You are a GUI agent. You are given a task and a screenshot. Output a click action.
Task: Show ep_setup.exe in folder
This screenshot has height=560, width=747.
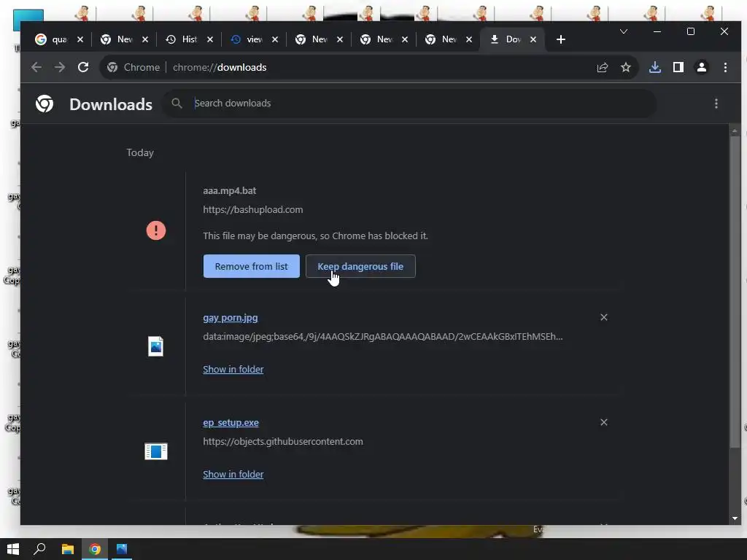[x=233, y=474]
